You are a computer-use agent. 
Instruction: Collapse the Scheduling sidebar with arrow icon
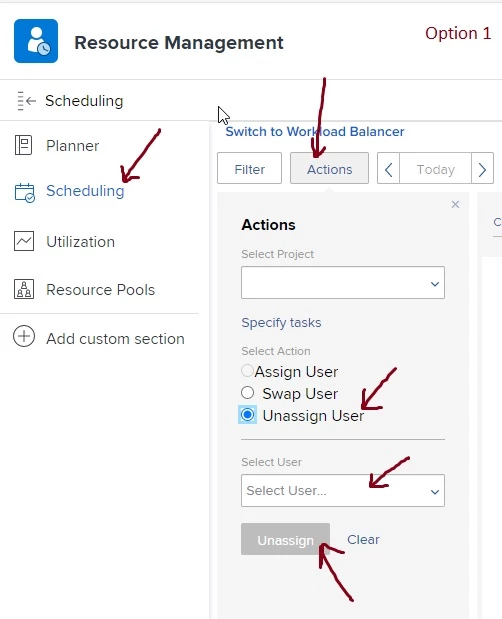point(26,101)
